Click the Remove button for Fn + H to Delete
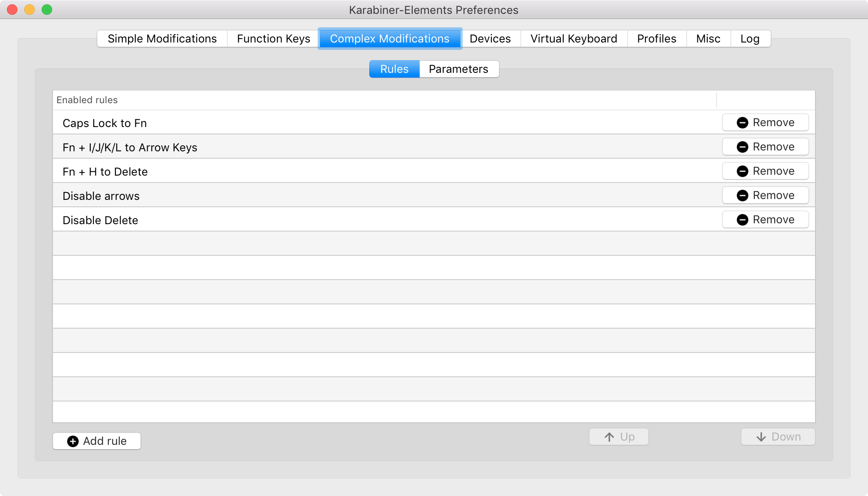Screen dimensions: 868x496 pyautogui.click(x=766, y=171)
